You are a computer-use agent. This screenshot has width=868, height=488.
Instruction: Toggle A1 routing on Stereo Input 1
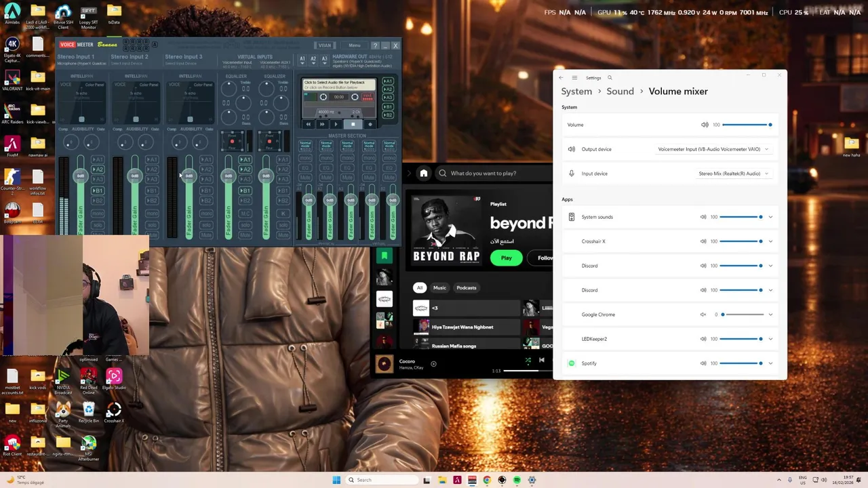(98, 160)
